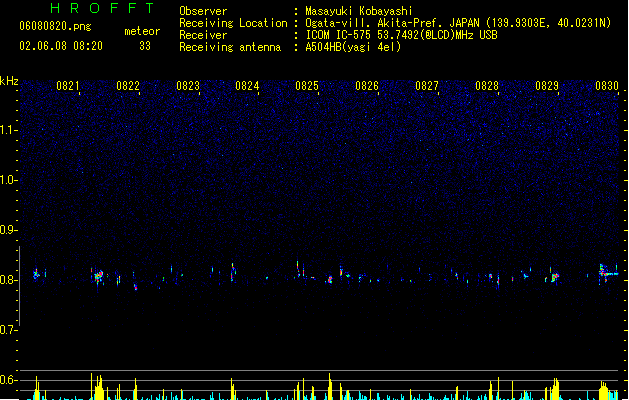Click the 0.7 kHz axis label
This screenshot has height=400, width=629.
click(9, 330)
